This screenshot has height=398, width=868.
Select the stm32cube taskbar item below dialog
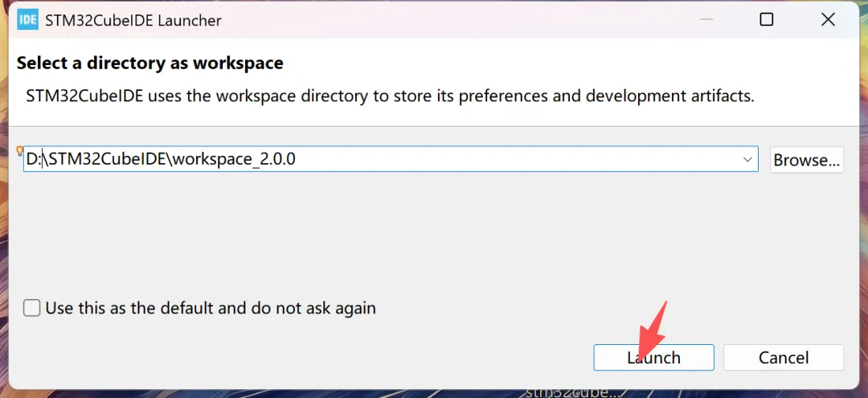click(x=572, y=392)
